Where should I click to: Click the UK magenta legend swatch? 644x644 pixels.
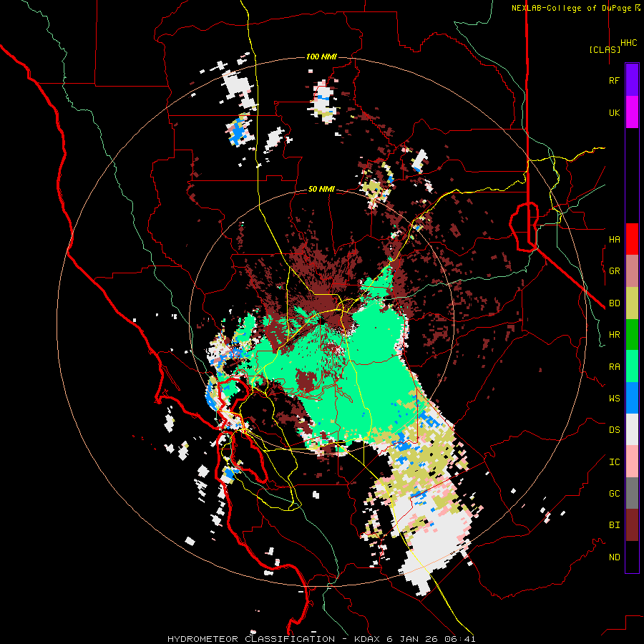coord(632,112)
